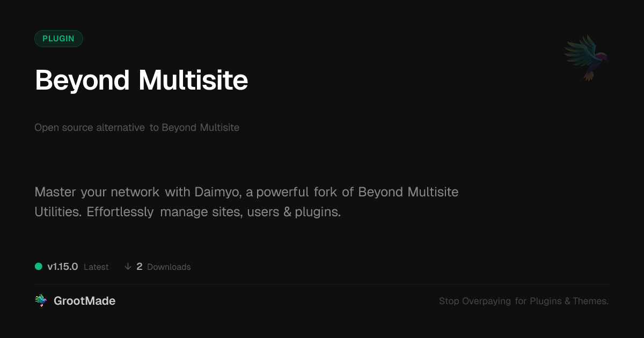This screenshot has width=644, height=338.
Task: Click Master your network in the description
Action: tap(97, 192)
